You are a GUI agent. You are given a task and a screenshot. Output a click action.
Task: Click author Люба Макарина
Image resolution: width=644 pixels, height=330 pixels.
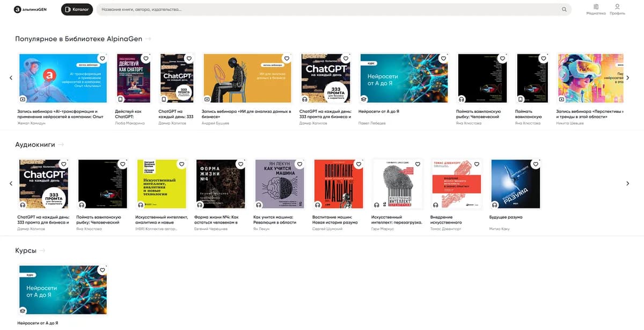(130, 123)
